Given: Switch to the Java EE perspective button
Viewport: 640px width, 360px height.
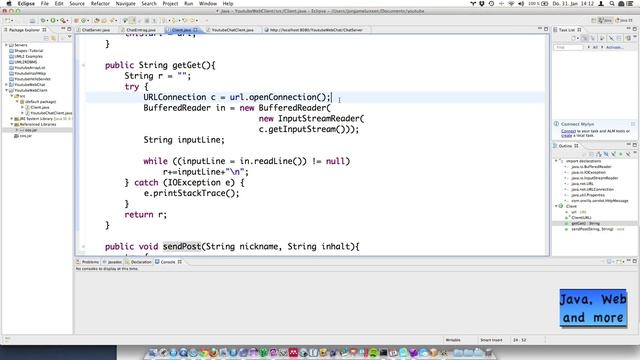Looking at the screenshot, I should coord(624,20).
